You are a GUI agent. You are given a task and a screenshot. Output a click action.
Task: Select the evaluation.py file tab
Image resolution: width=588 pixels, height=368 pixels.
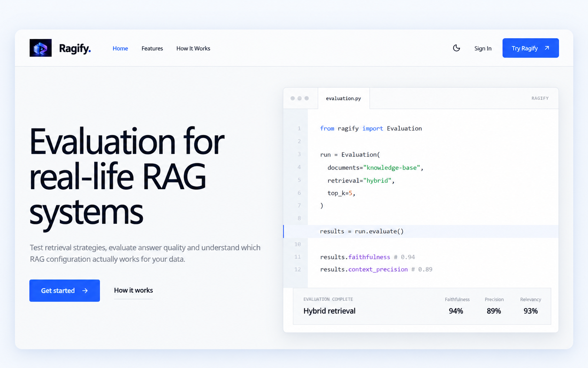(343, 98)
